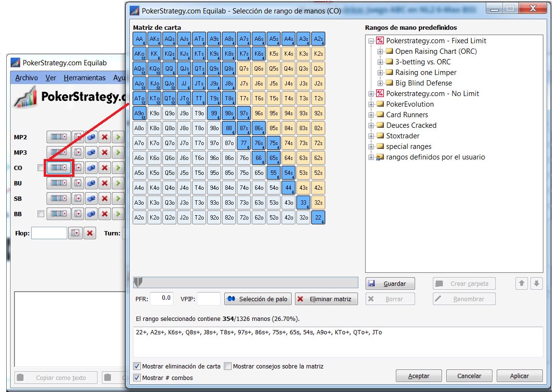The width and height of the screenshot is (552, 392).
Task: Toggle the 22 pair cell
Action: point(318,218)
